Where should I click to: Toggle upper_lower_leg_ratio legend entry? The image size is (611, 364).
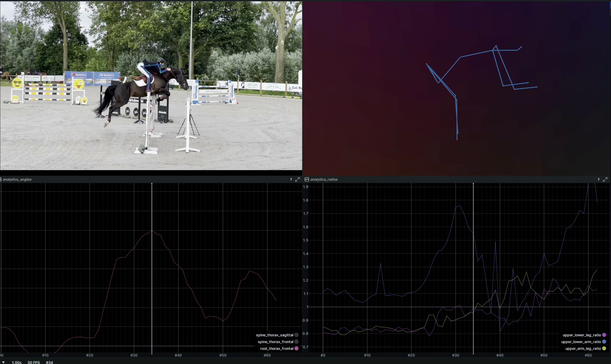coord(581,335)
